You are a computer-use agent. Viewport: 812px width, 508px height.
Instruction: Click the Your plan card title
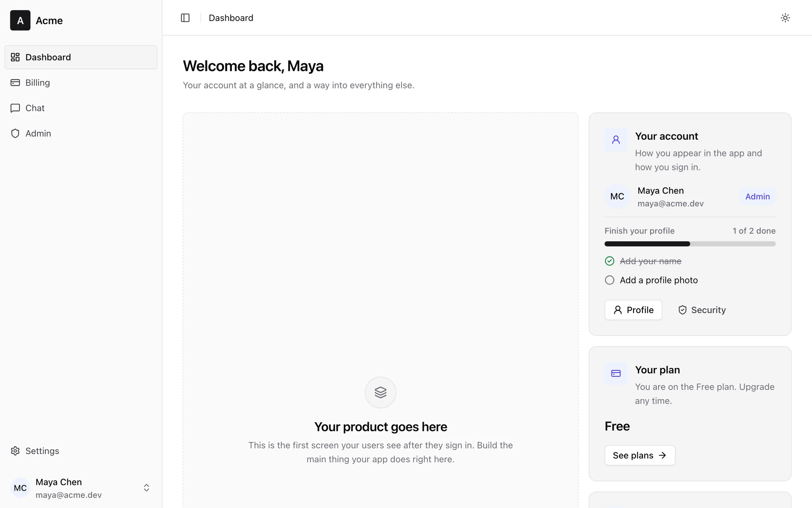click(x=657, y=370)
